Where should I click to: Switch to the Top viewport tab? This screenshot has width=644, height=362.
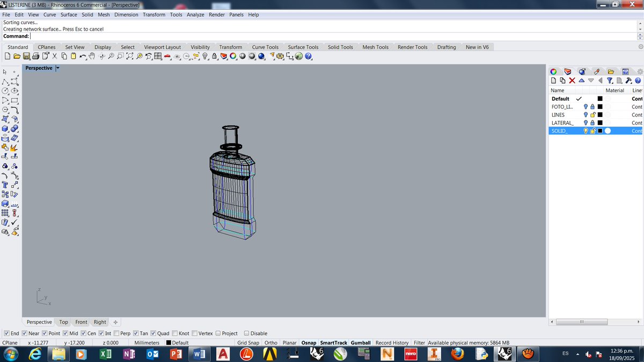coord(63,322)
